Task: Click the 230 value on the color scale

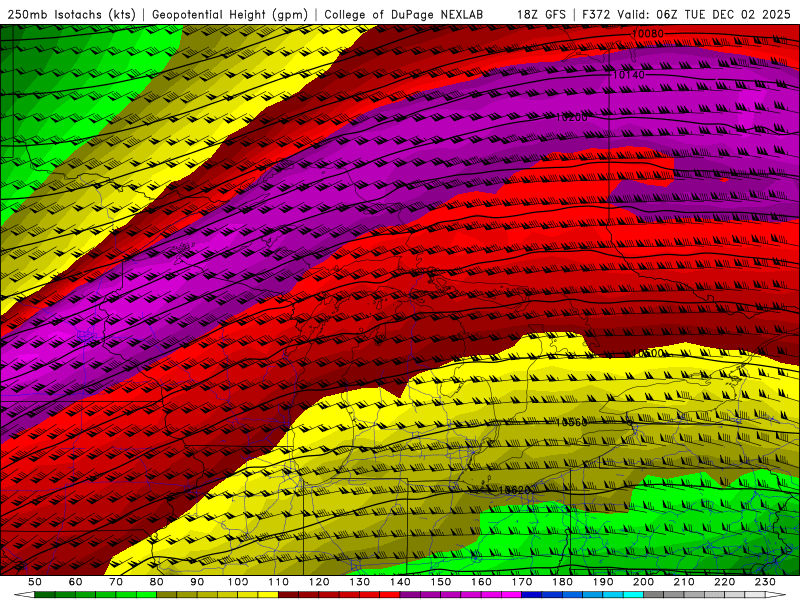Action: [x=766, y=582]
